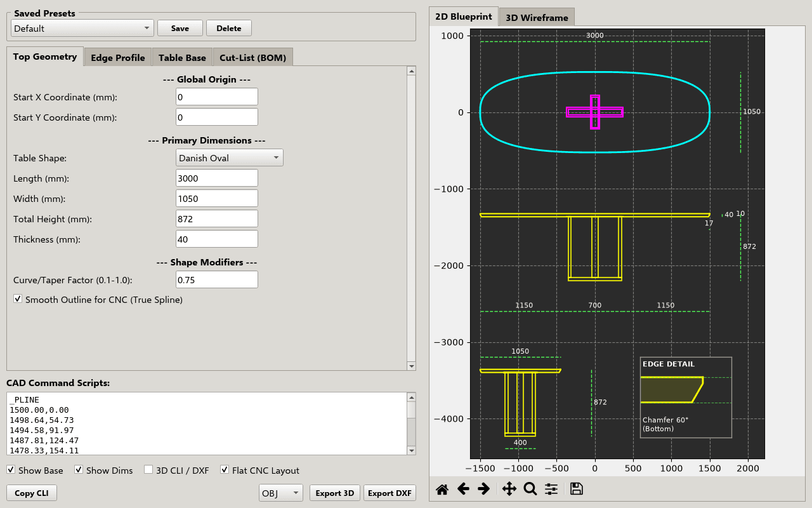The height and width of the screenshot is (508, 812).
Task: Click the geometry panel scroll-up arrow
Action: [412, 72]
